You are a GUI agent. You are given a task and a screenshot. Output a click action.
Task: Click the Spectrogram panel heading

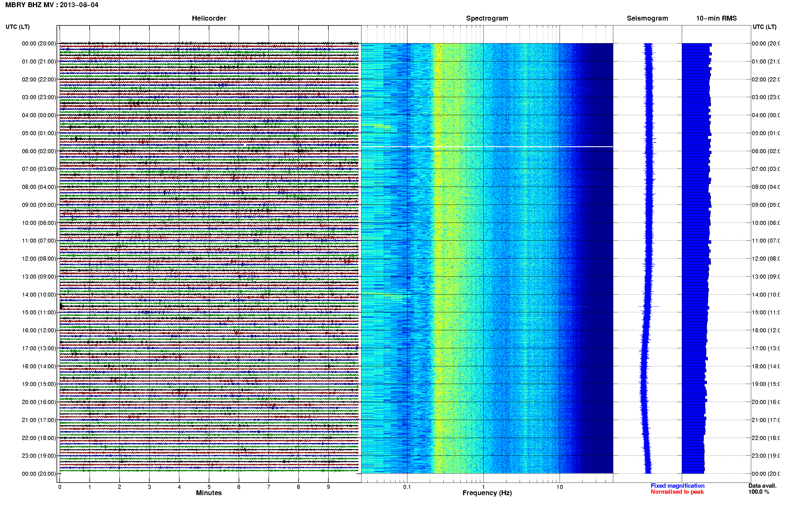(x=487, y=18)
